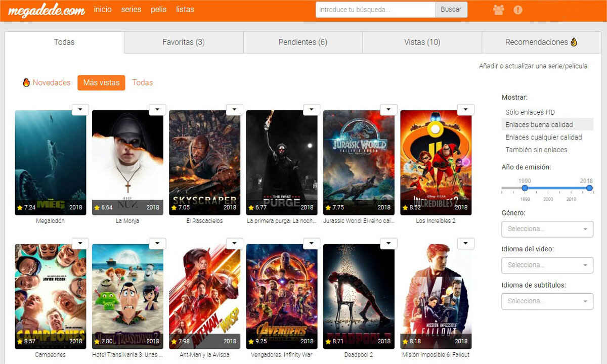This screenshot has height=364, width=607.
Task: Open dropdown arrow on Campeones poster
Action: tap(80, 243)
